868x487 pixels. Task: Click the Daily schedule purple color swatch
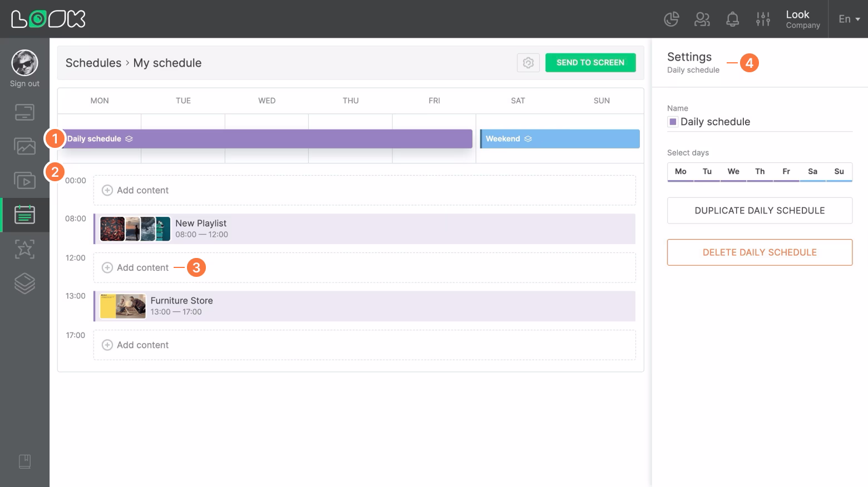[673, 122]
